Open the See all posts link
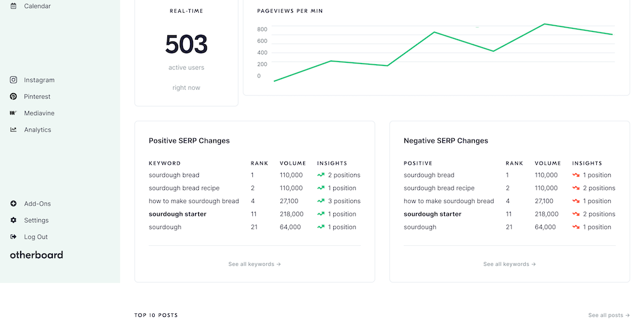This screenshot has height=322, width=644. pos(609,315)
